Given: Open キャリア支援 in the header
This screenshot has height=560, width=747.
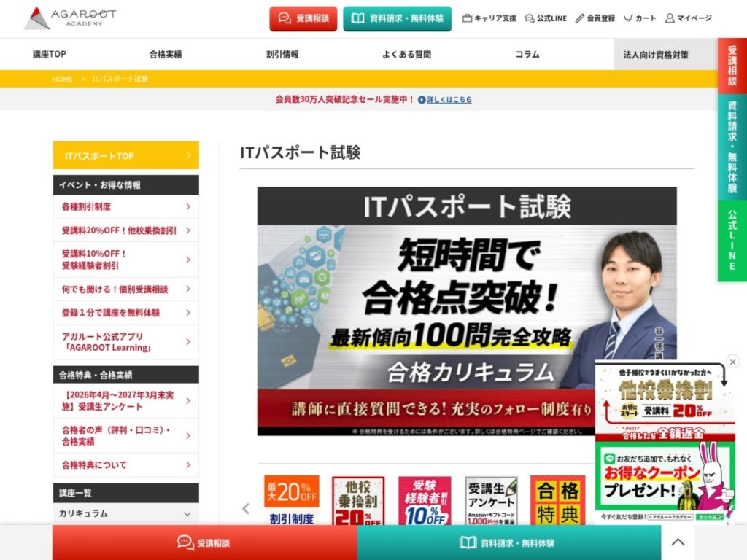Looking at the screenshot, I should tap(489, 18).
